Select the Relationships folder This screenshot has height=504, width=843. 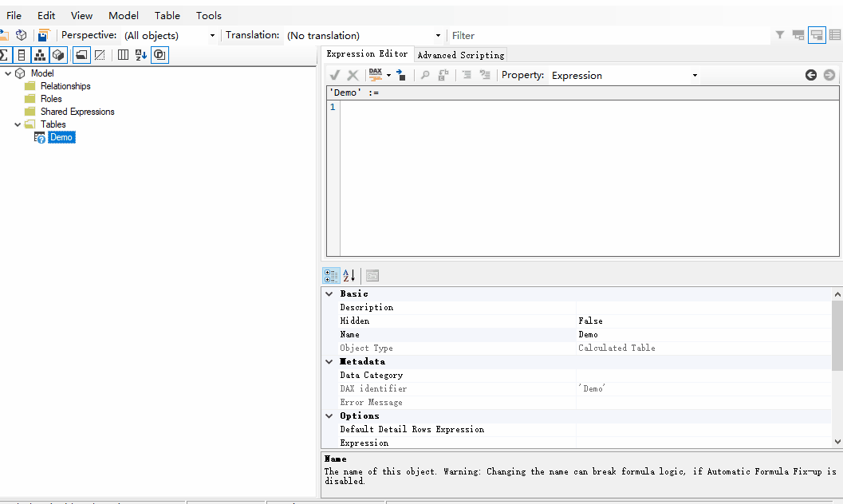tap(65, 86)
